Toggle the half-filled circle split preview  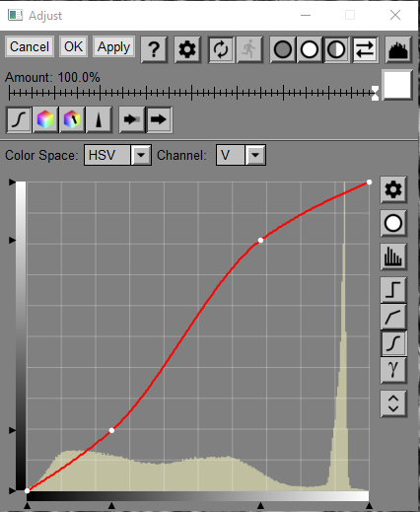[x=336, y=49]
